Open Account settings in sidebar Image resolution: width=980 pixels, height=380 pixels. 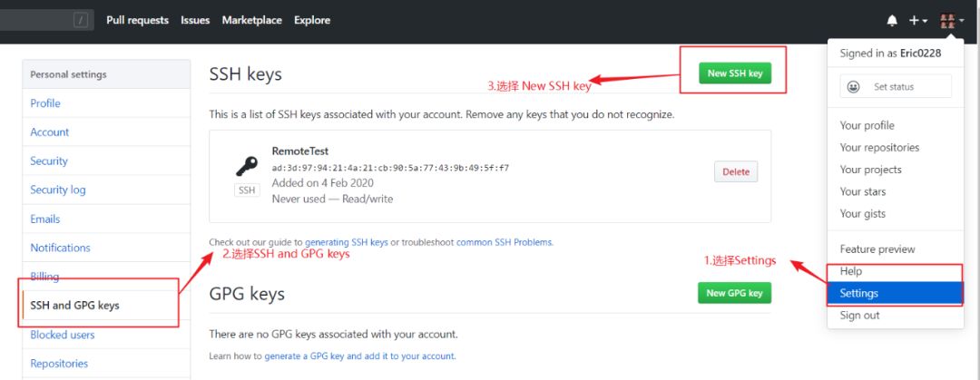106,132
